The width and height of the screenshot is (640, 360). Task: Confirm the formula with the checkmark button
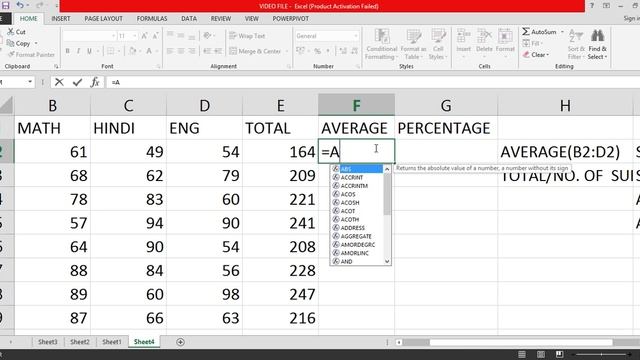[x=77, y=82]
